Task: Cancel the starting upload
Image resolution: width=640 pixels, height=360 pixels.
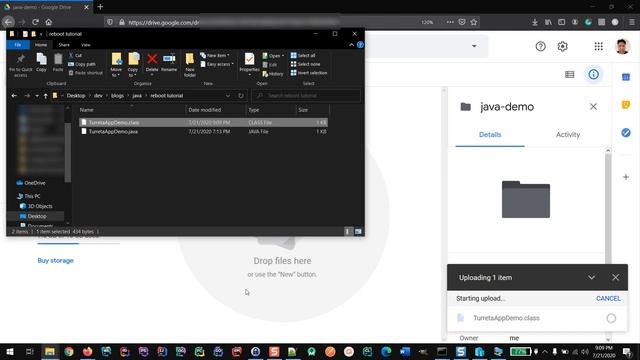Action: pos(608,298)
